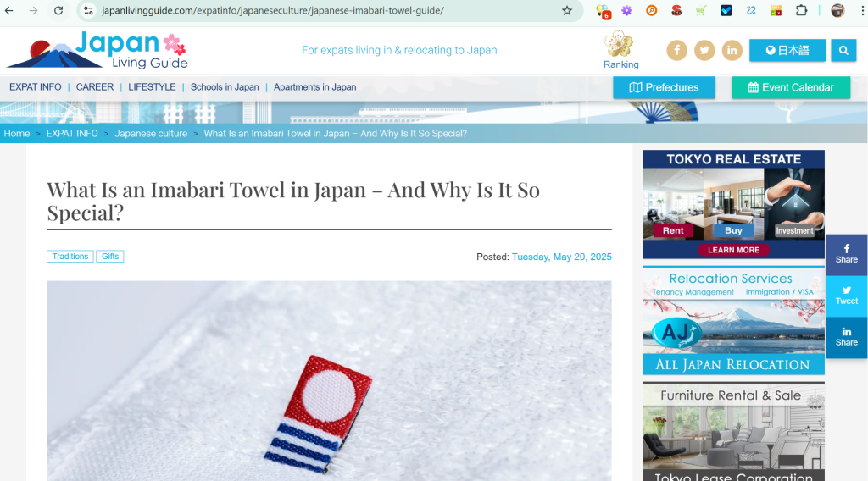This screenshot has height=481, width=868.
Task: Open the Event Calendar button
Action: coord(791,87)
